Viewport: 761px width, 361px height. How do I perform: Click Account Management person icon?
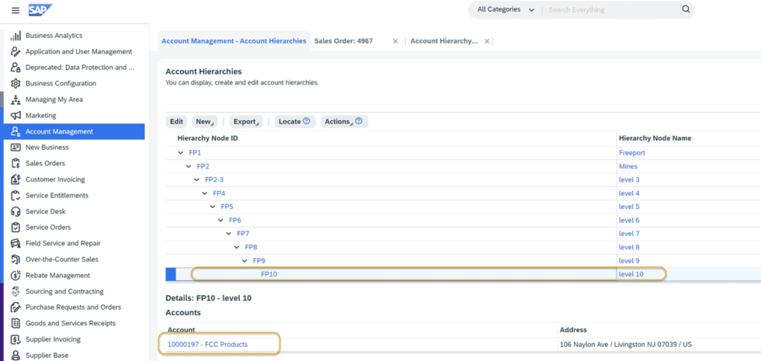[x=16, y=131]
